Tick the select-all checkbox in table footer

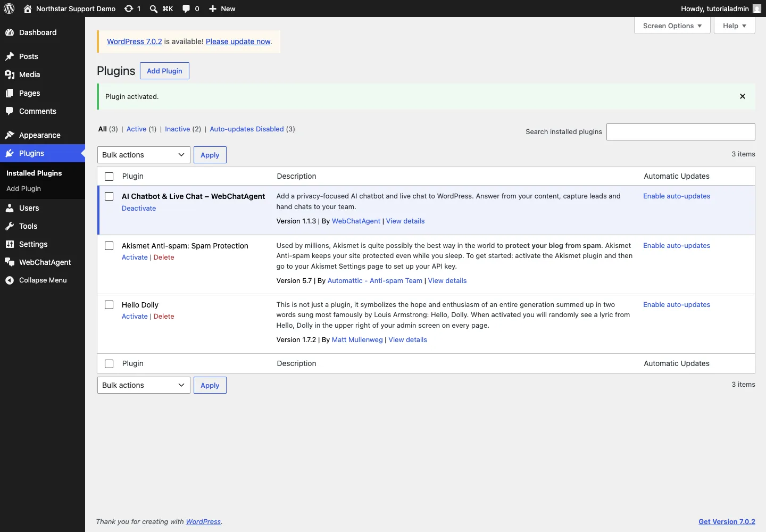(109, 364)
